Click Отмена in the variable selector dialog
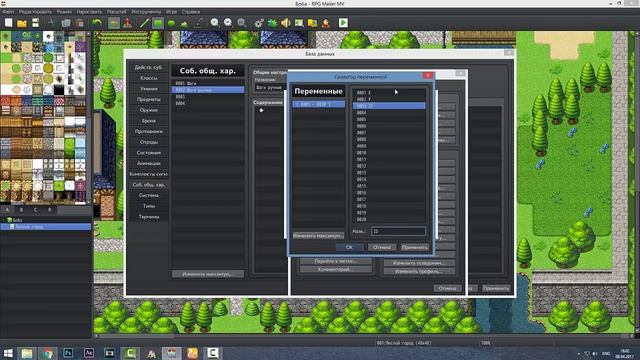 click(x=382, y=247)
